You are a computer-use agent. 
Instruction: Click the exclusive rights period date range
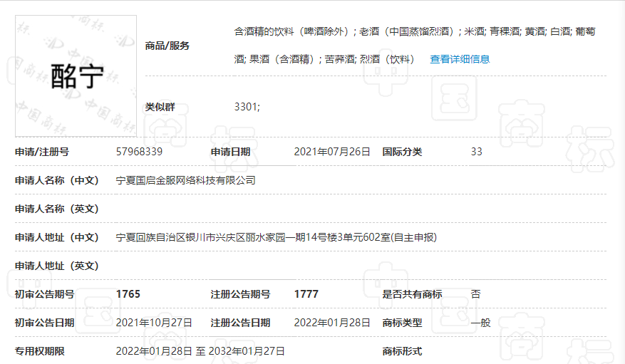200,351
